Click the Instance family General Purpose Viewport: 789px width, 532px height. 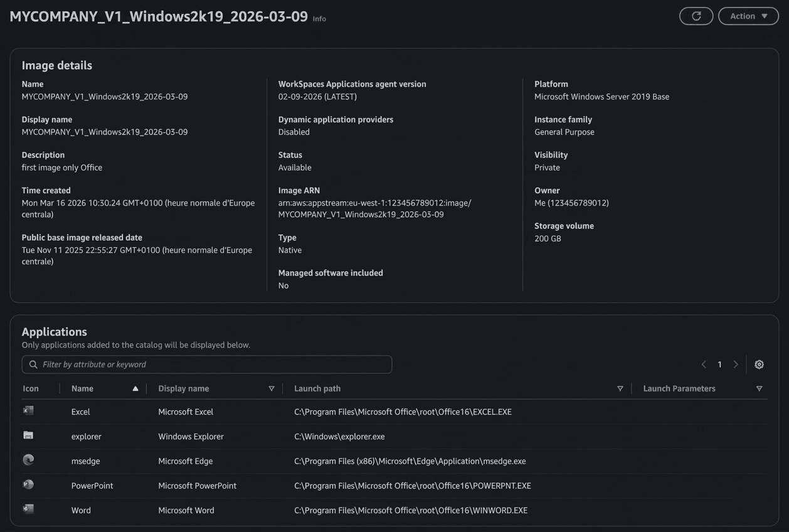pyautogui.click(x=564, y=132)
